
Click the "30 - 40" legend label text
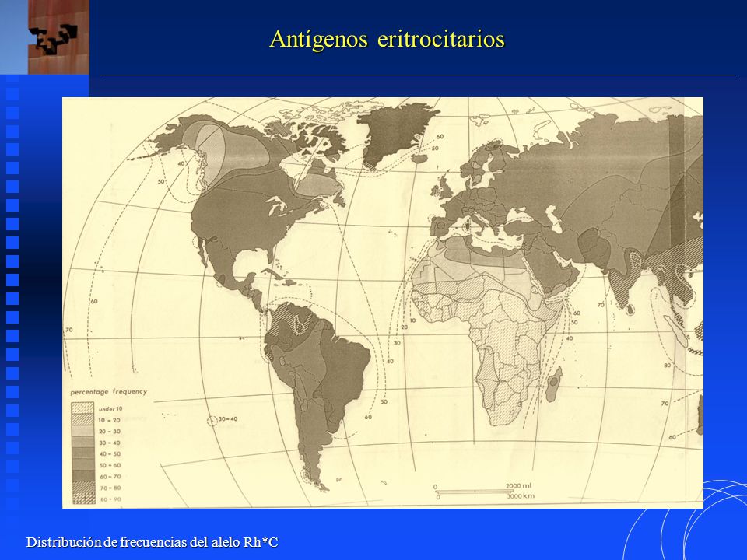tap(110, 443)
